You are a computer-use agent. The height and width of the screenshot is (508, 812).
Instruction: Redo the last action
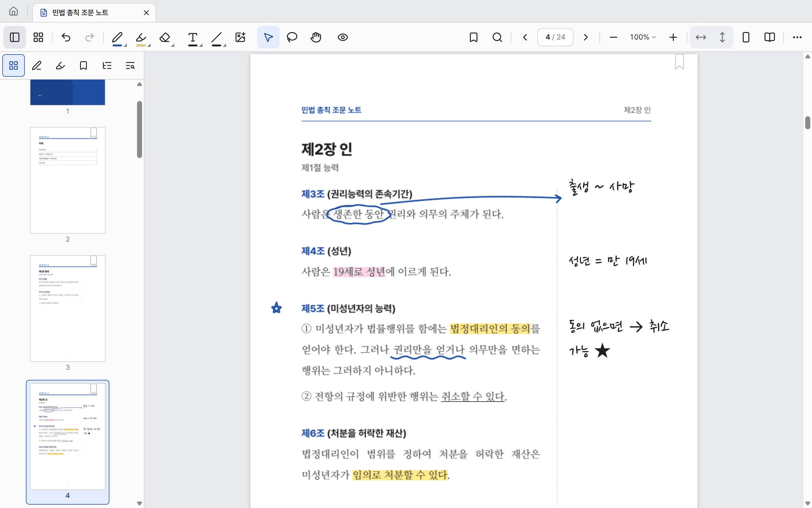point(90,37)
